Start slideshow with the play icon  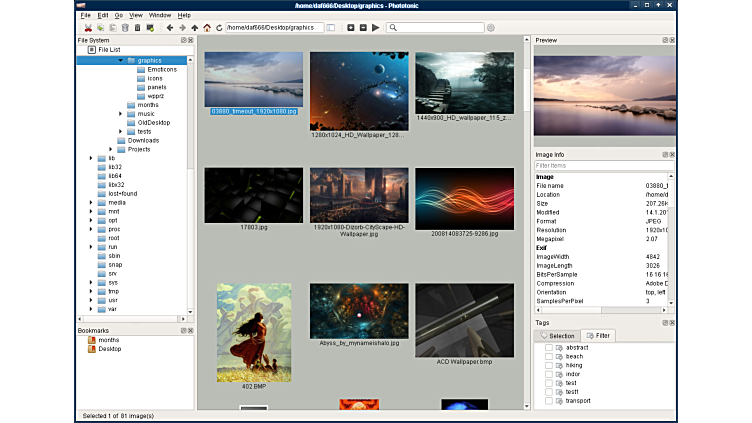click(376, 28)
